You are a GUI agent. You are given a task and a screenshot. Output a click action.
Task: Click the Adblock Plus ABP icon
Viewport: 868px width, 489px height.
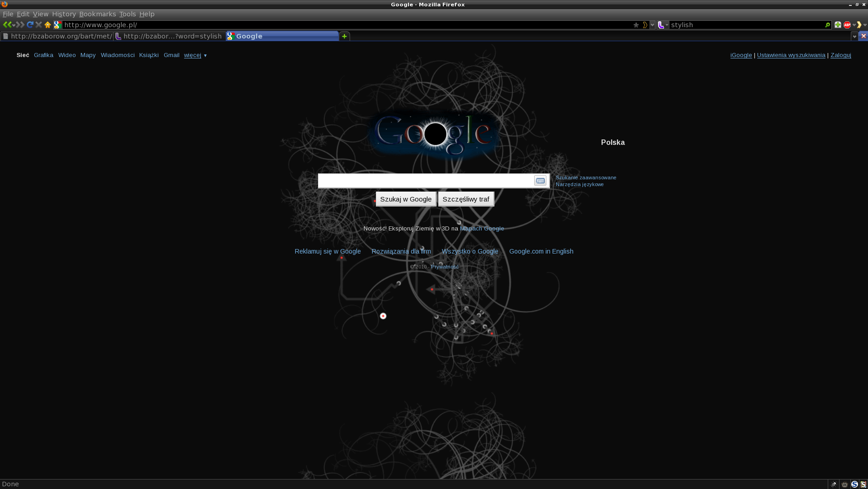click(x=847, y=25)
